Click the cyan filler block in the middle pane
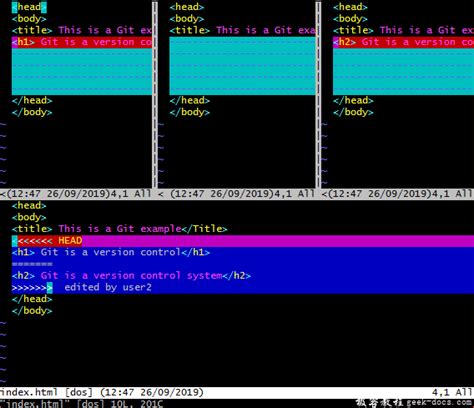 (x=242, y=66)
